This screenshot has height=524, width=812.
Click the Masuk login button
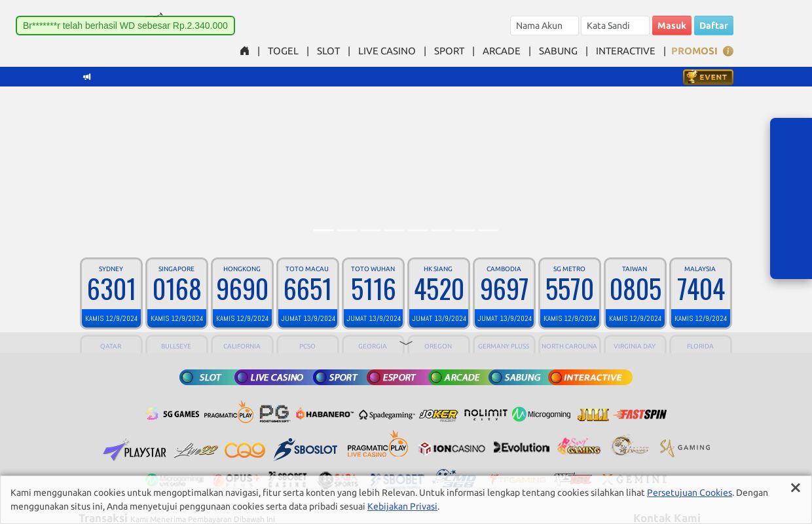pyautogui.click(x=672, y=26)
